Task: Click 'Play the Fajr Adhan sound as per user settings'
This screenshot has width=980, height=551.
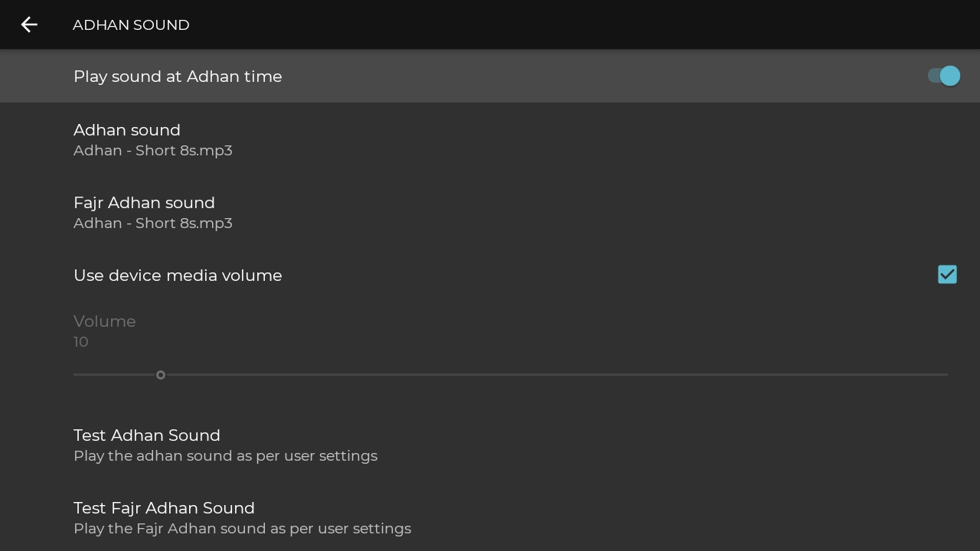Action: (242, 529)
